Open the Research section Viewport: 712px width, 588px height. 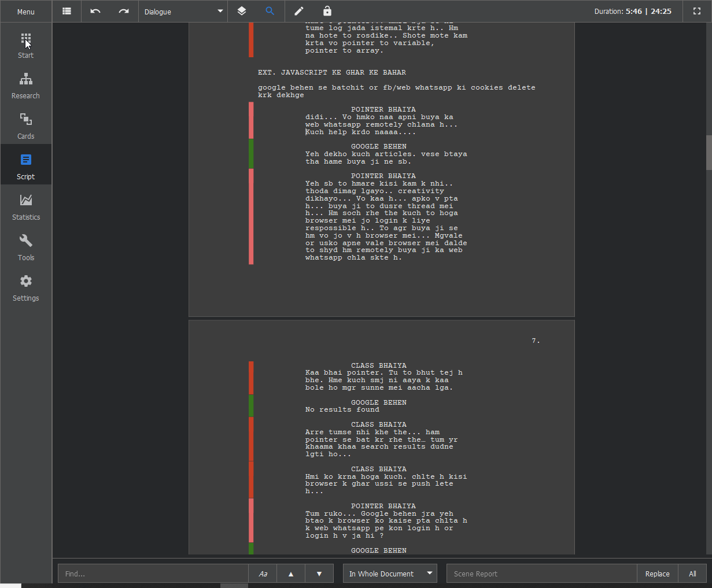coord(25,86)
